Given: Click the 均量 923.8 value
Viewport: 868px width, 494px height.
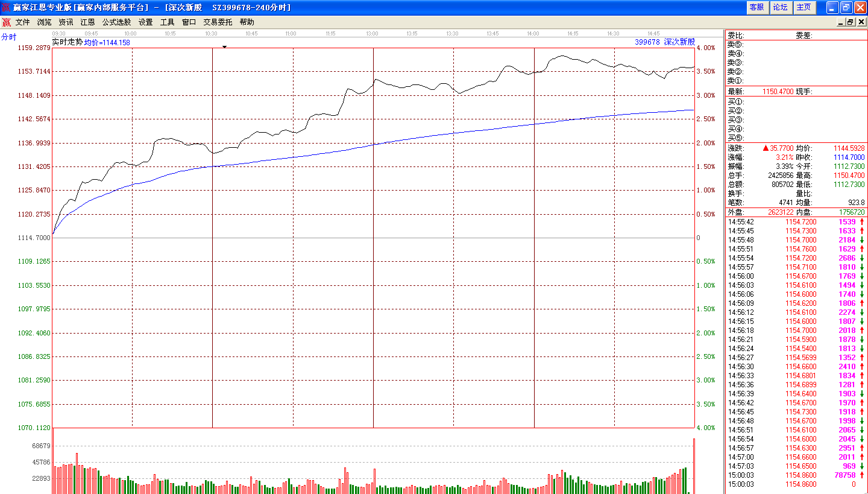Looking at the screenshot, I should 856,202.
